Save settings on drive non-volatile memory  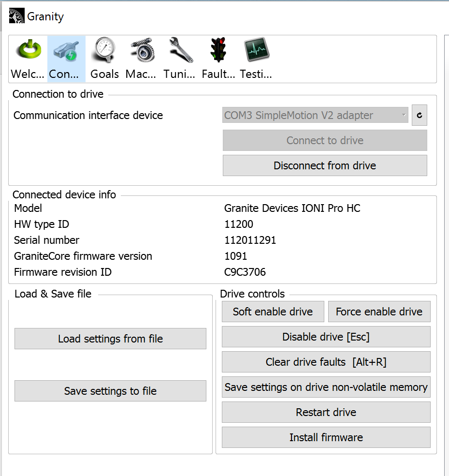pos(326,387)
